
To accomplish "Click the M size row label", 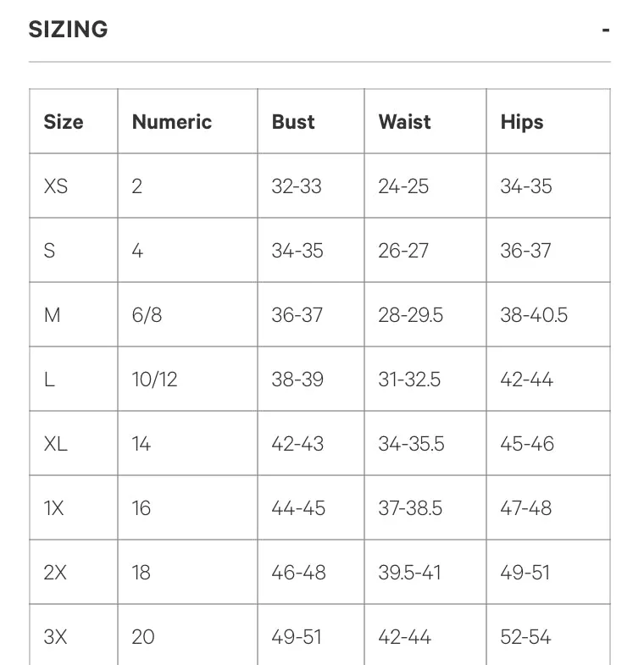I will coord(52,315).
